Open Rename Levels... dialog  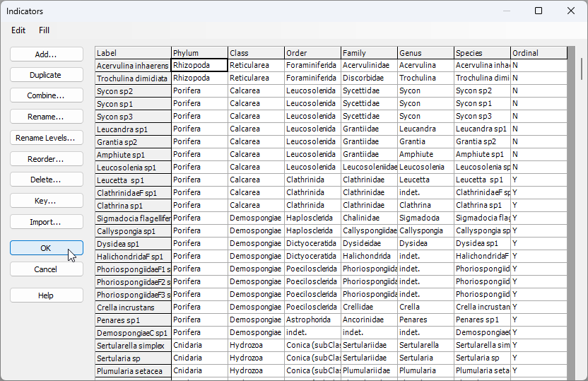(x=46, y=138)
